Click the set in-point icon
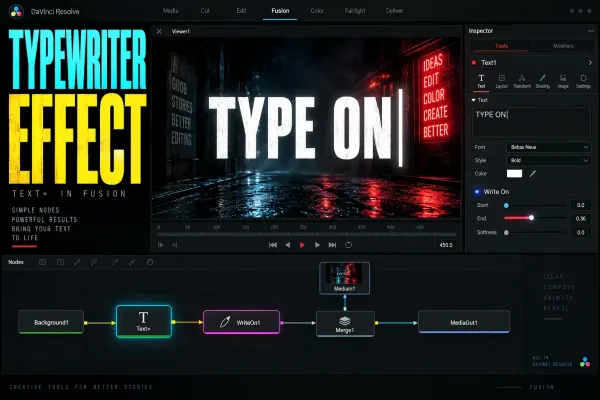Screen dimensions: 600x400 [161, 245]
